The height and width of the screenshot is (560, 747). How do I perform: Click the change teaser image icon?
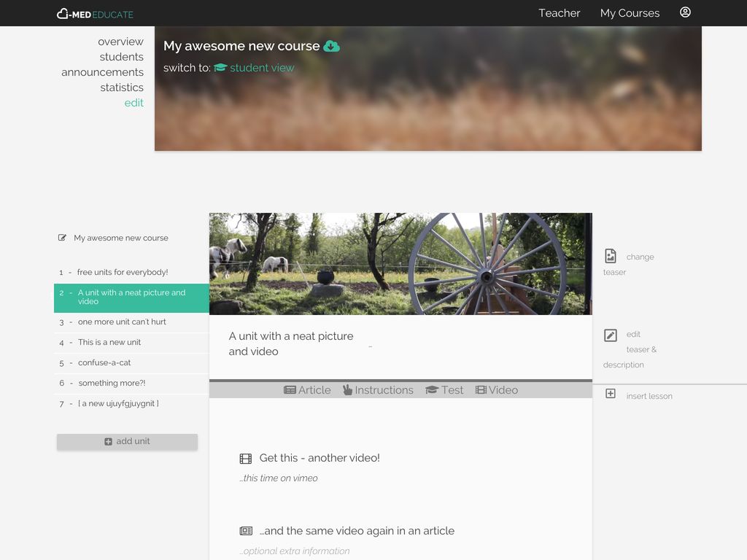(611, 256)
